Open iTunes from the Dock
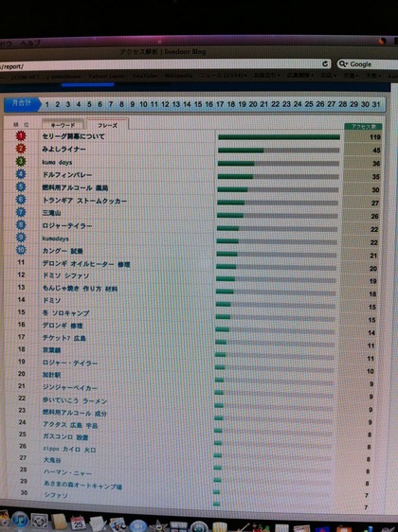 coord(19,520)
